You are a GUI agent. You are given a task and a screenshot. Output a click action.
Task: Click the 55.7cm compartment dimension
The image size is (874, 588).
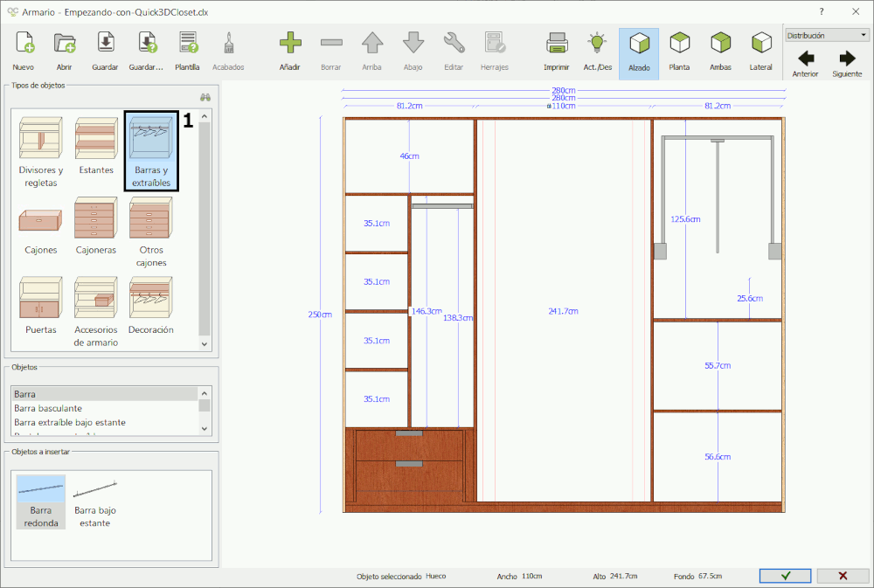point(718,365)
